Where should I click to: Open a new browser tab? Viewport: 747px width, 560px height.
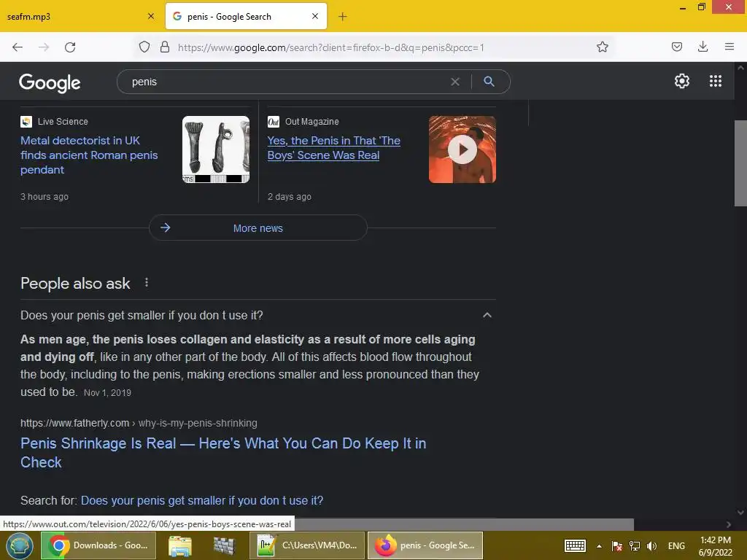tap(343, 17)
